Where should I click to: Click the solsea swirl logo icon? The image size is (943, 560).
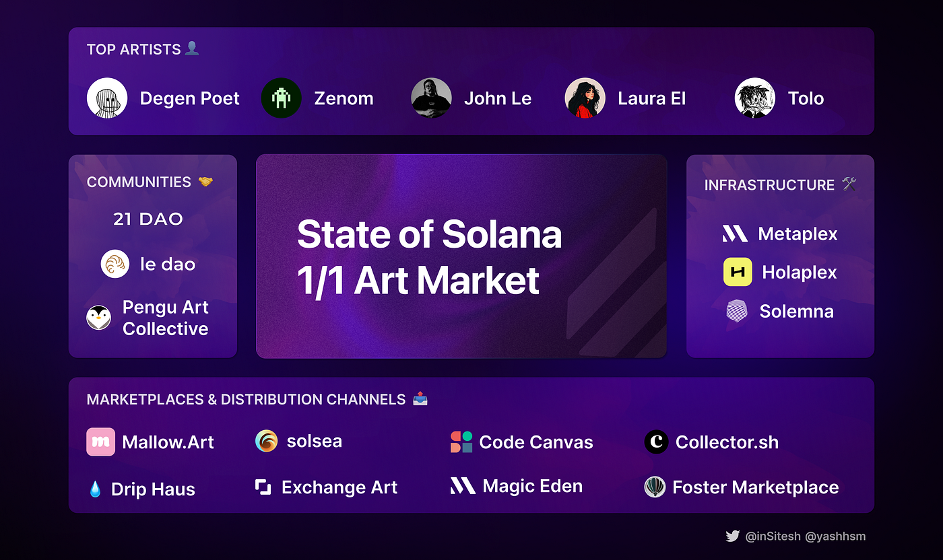coord(267,442)
